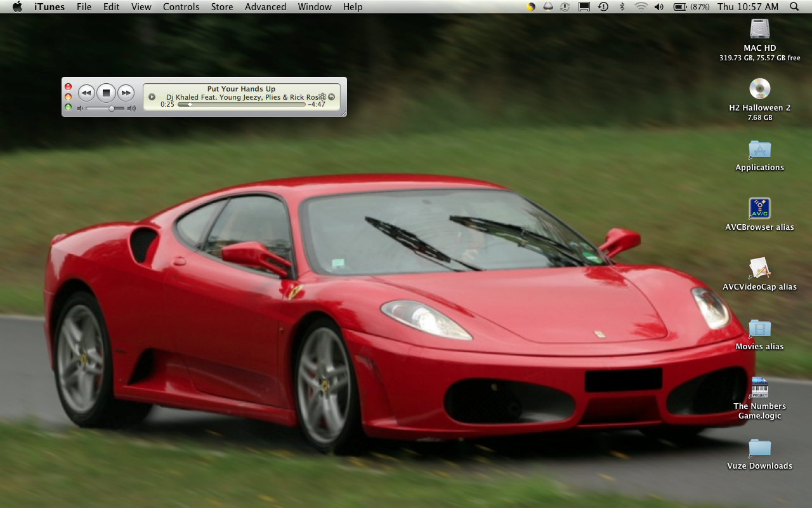Open the Wi-Fi menu bar icon
The width and height of the screenshot is (812, 508).
[x=641, y=6]
